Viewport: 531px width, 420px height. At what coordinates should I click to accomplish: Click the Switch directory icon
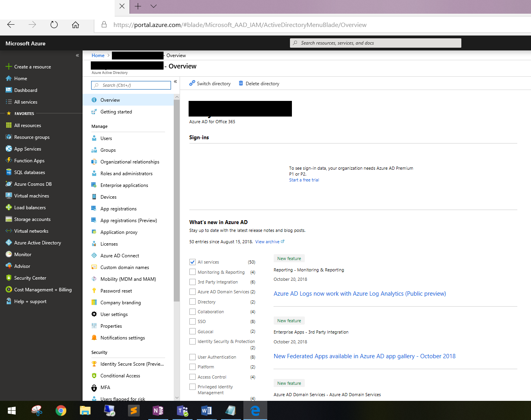pos(192,83)
